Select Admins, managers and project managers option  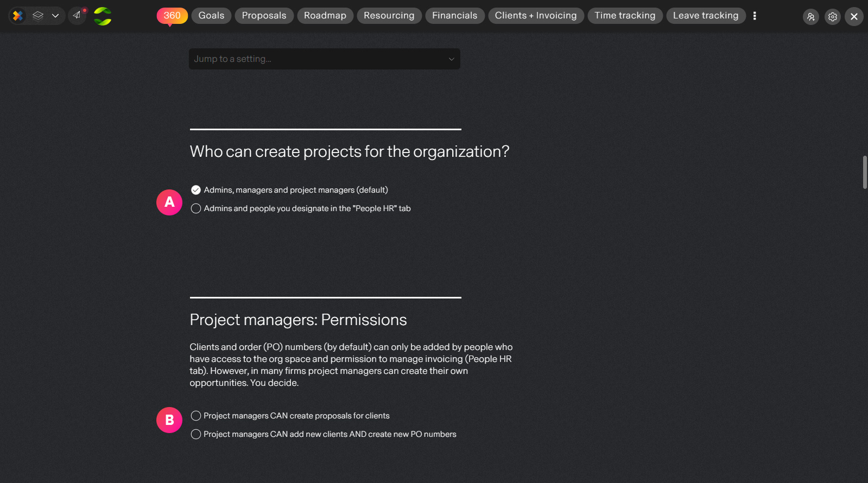[289, 190]
